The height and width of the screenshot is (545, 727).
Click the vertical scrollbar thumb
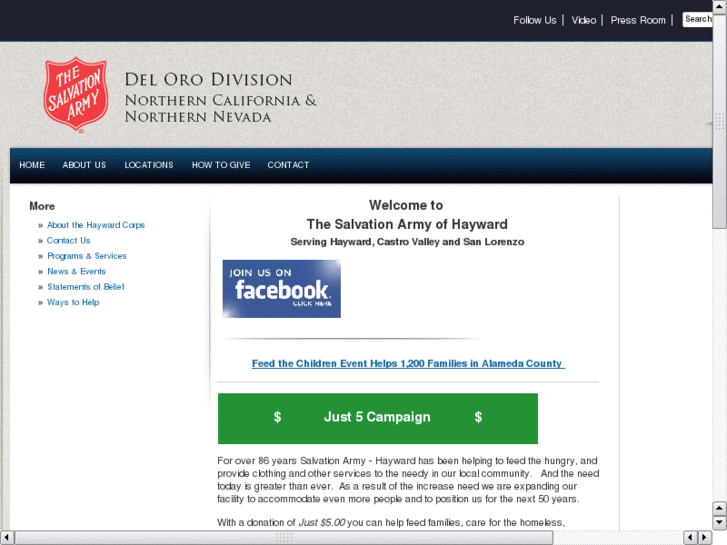coord(720,121)
